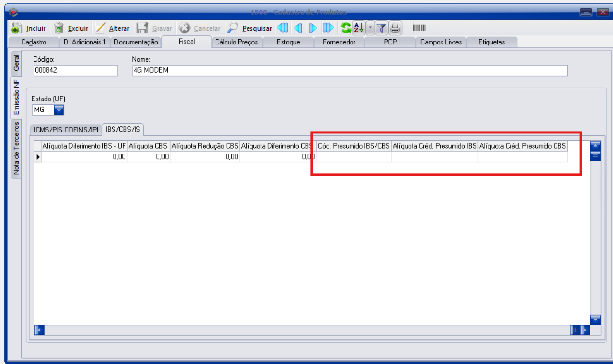The width and height of the screenshot is (613, 364).
Task: Open the Pesquisar magnifier search
Action: (x=250, y=28)
